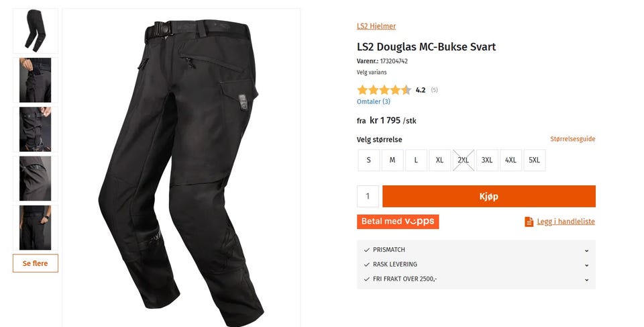
Task: Open the LS2 Hjelmer brand link
Action: click(x=376, y=26)
